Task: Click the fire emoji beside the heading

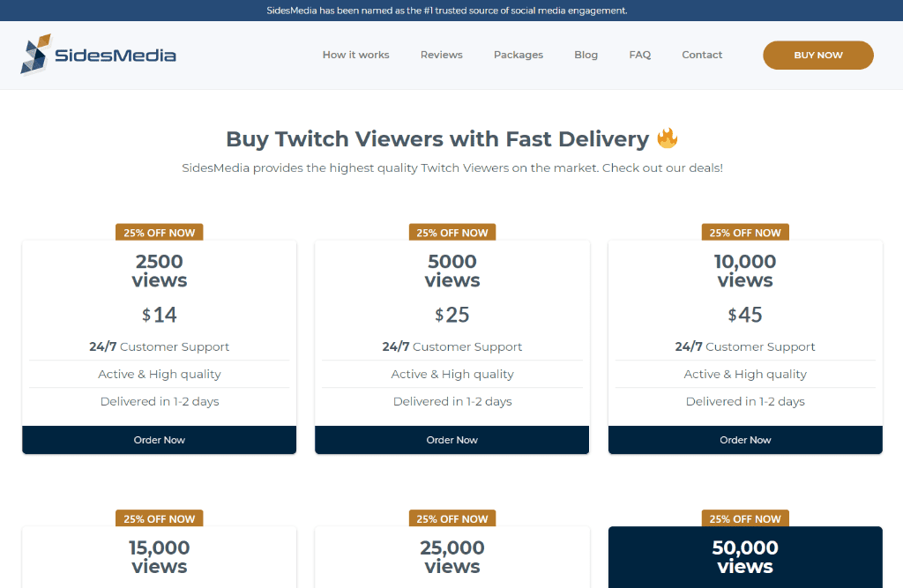Action: (668, 138)
